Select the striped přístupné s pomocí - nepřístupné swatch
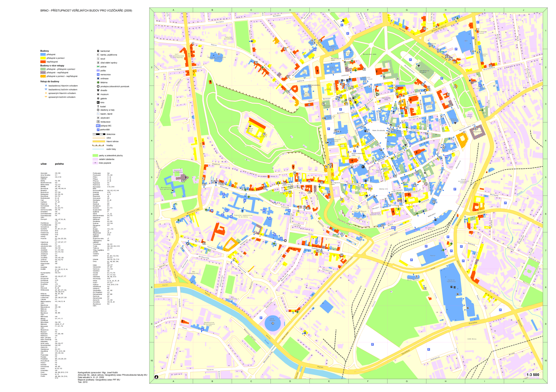556x392 pixels. 43,76
